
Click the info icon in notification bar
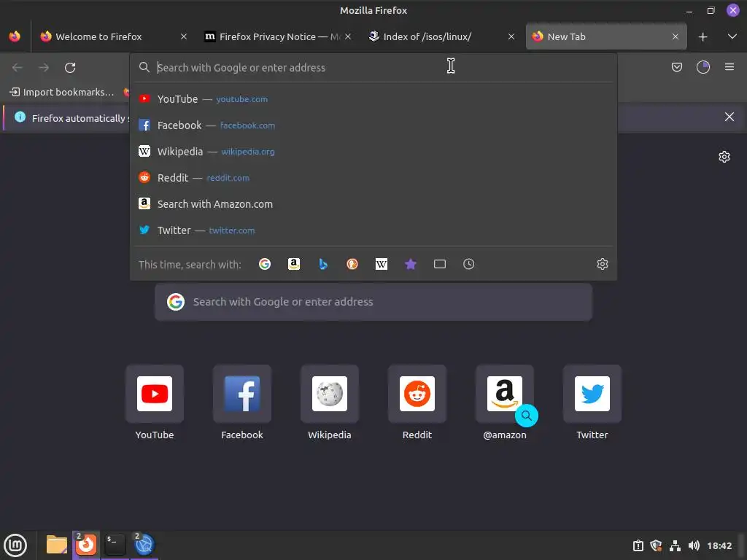[x=20, y=117]
